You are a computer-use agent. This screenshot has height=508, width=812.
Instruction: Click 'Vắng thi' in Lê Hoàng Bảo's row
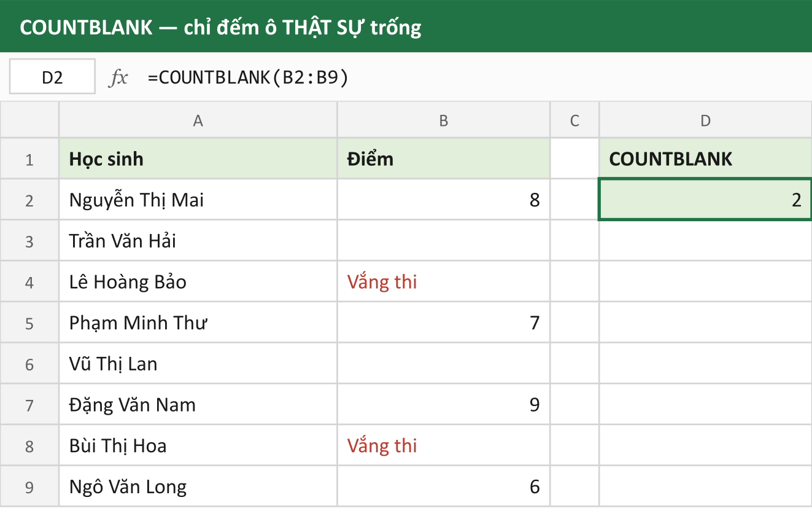coord(444,282)
